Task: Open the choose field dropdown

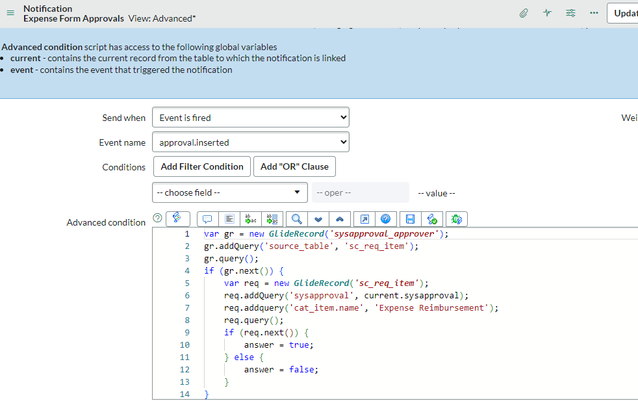Action: pos(230,193)
